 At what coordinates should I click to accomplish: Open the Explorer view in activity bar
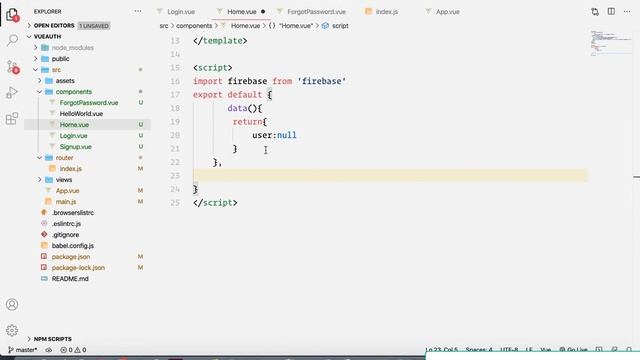12,15
